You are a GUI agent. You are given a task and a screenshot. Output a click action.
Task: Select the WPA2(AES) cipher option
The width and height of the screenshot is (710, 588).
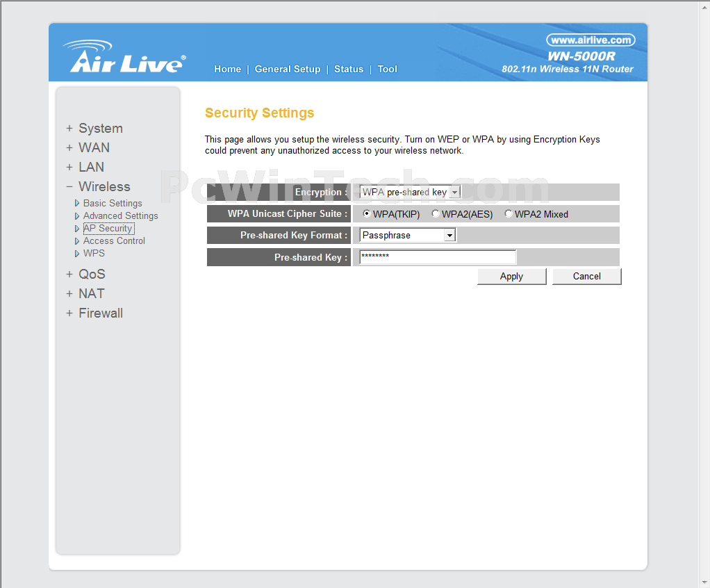[x=436, y=214]
